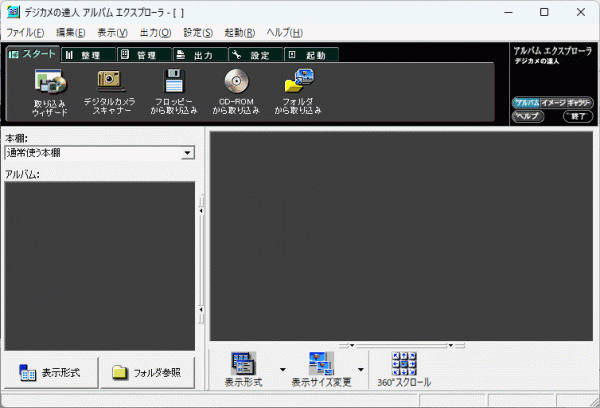Open the 起動(R) menu
600x408 pixels.
pos(240,33)
